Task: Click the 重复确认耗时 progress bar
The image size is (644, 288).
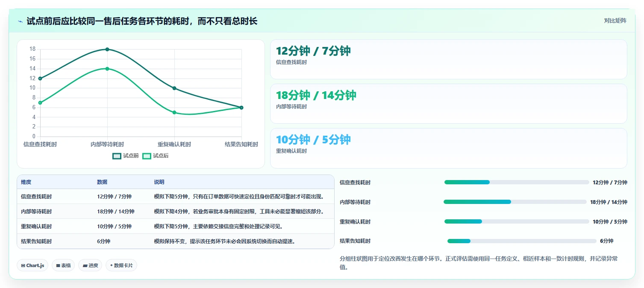Action: pos(517,221)
